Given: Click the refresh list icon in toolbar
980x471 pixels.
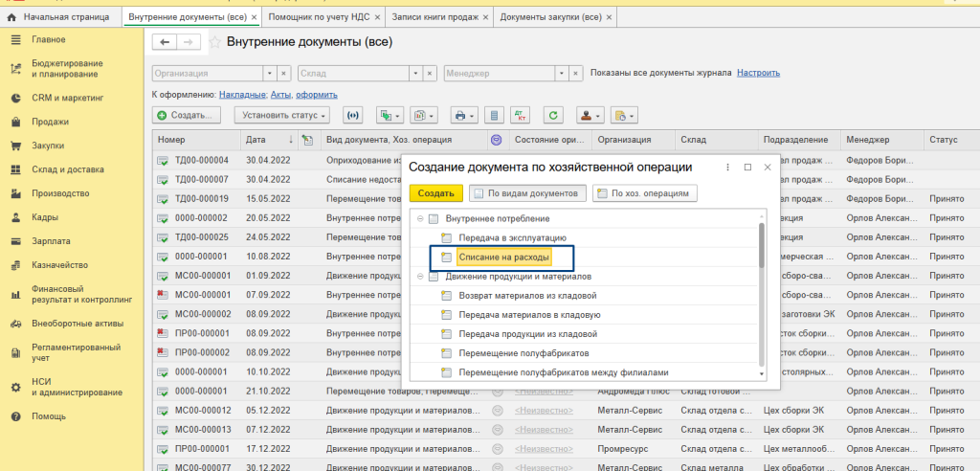Looking at the screenshot, I should click(552, 115).
